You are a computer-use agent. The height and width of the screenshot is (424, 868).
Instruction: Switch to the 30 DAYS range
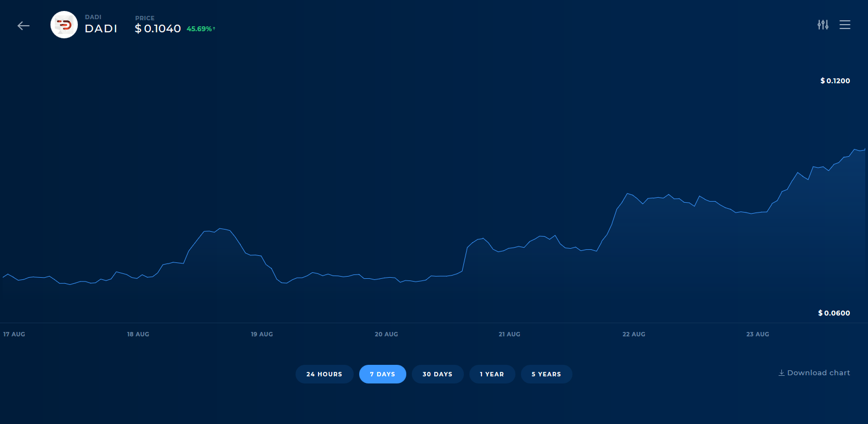point(438,374)
